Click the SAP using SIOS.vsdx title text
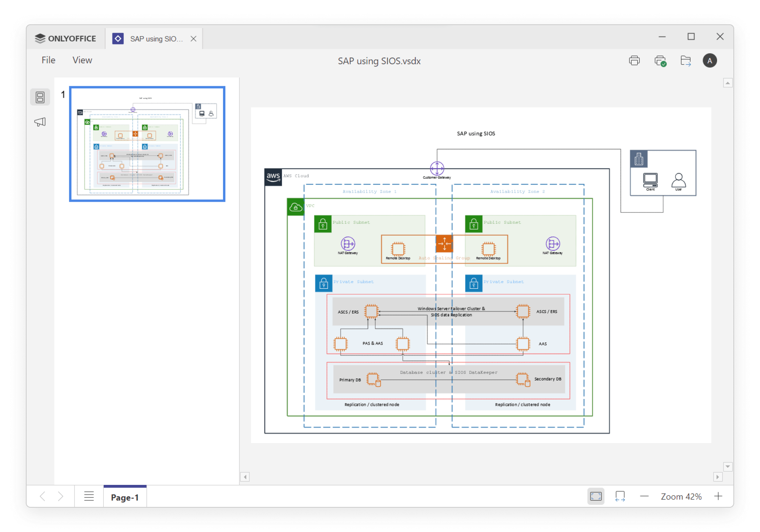This screenshot has width=760, height=532. (x=379, y=61)
